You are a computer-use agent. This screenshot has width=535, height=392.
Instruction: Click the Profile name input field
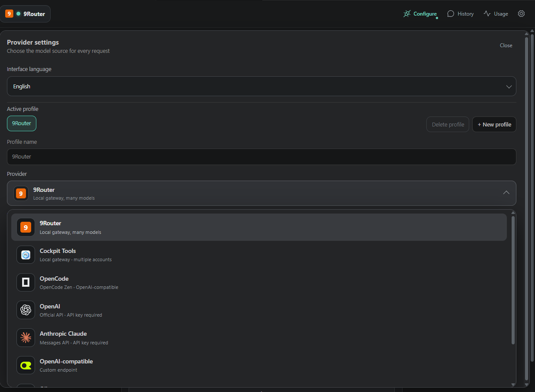coord(261,157)
